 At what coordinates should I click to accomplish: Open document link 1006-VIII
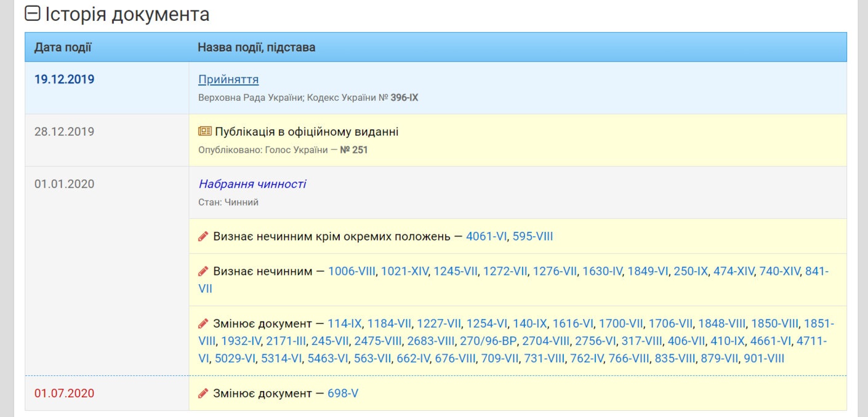coord(352,271)
